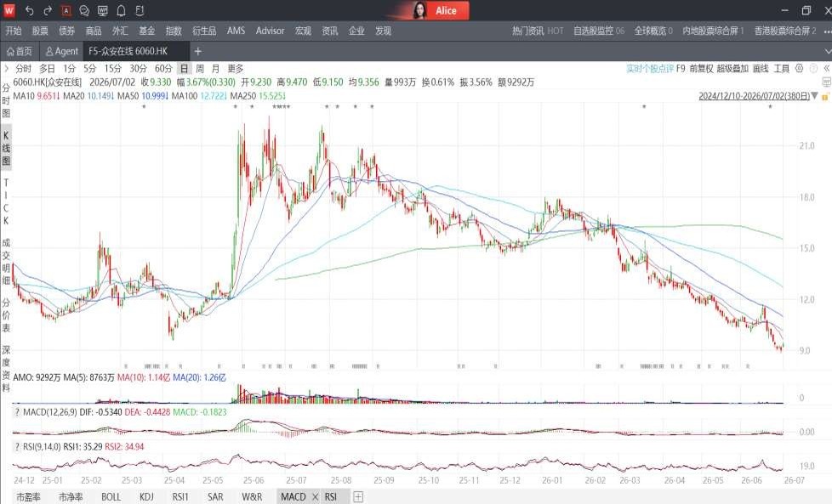
Task: Click the undo arrow in the title bar
Action: [x=30, y=10]
